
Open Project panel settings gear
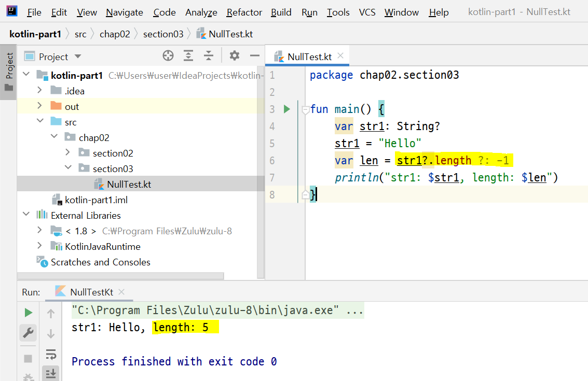[235, 56]
